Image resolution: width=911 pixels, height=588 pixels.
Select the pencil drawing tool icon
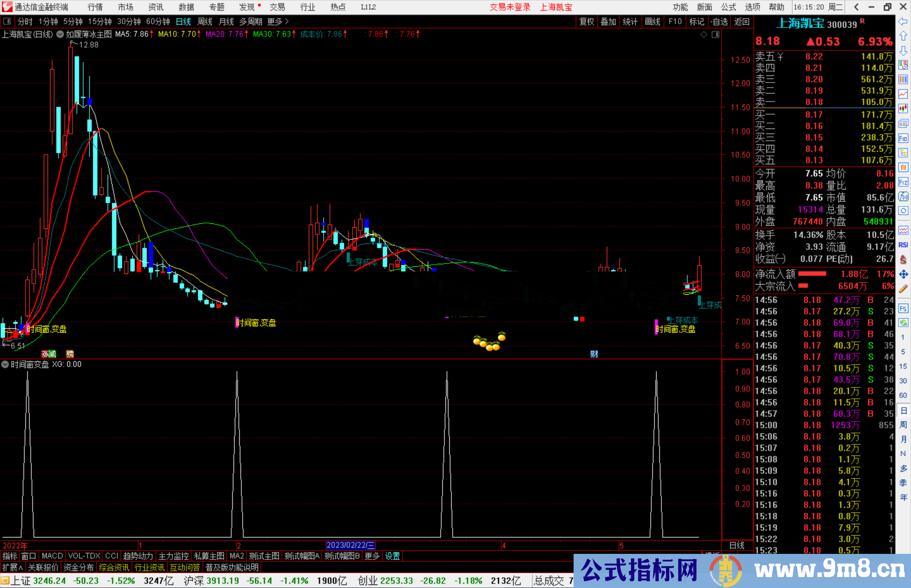[903, 289]
